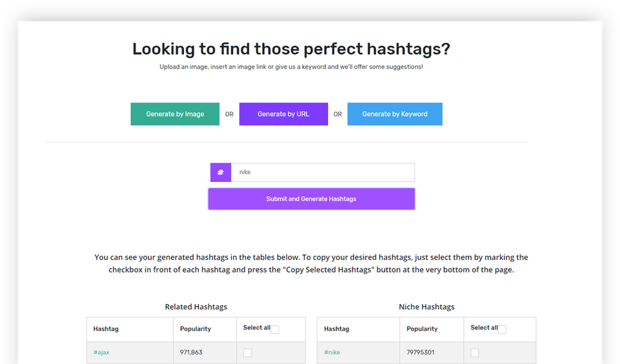Click Popularity column header in Niche table
Screen dimensions: 620x364
coord(422,329)
